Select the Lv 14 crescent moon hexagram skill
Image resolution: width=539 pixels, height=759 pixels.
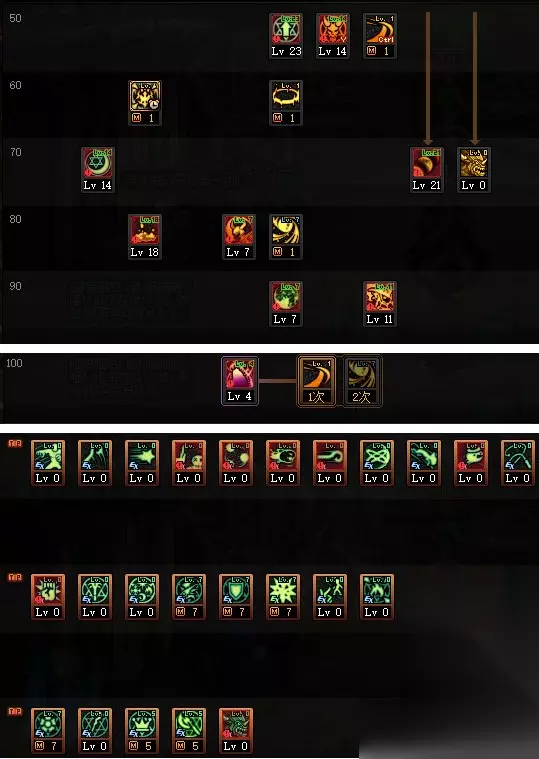pos(98,170)
